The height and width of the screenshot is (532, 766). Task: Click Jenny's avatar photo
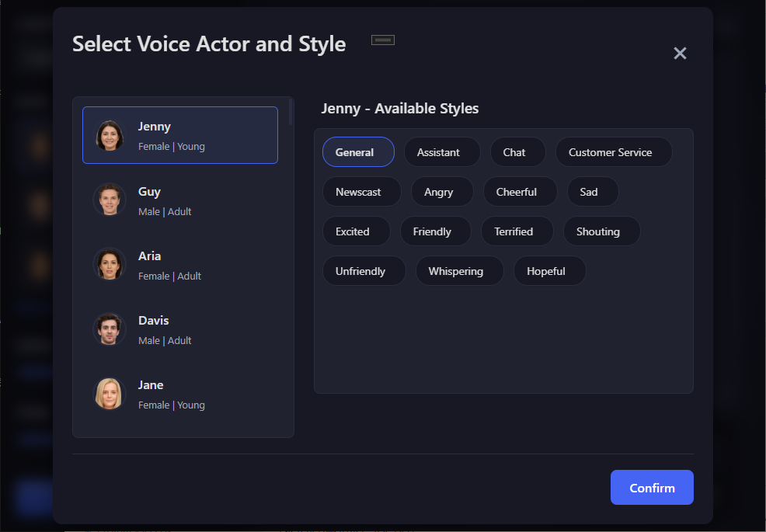[110, 135]
